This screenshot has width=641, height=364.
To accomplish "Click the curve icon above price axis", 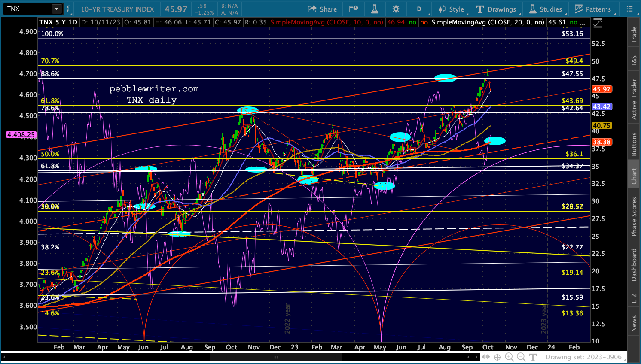I will [597, 23].
